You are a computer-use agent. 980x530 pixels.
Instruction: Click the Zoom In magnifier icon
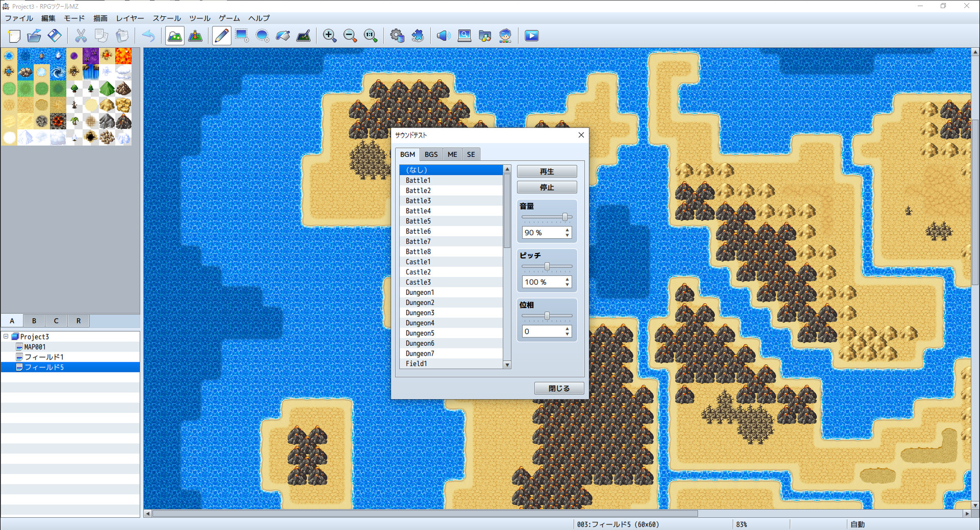pyautogui.click(x=329, y=36)
